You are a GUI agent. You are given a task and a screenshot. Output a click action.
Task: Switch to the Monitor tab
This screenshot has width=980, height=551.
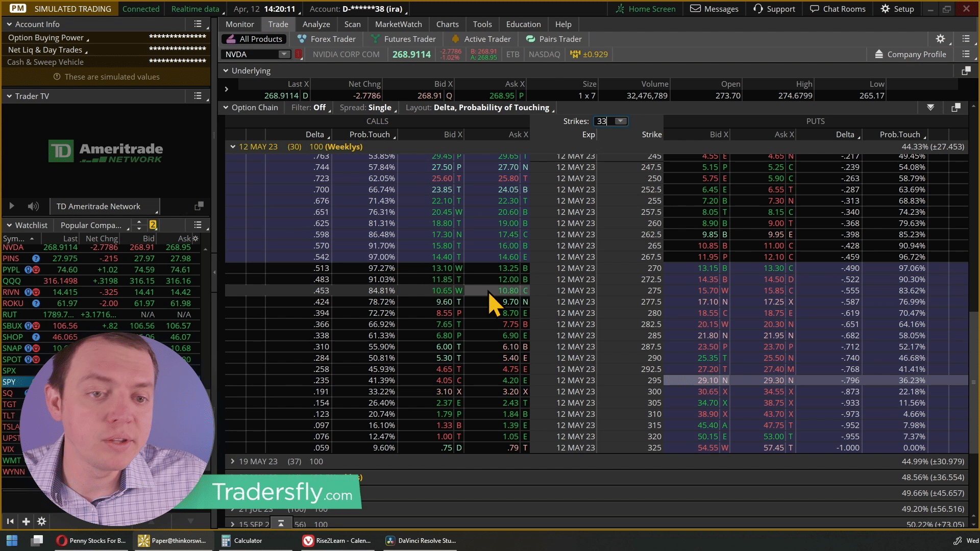(240, 24)
